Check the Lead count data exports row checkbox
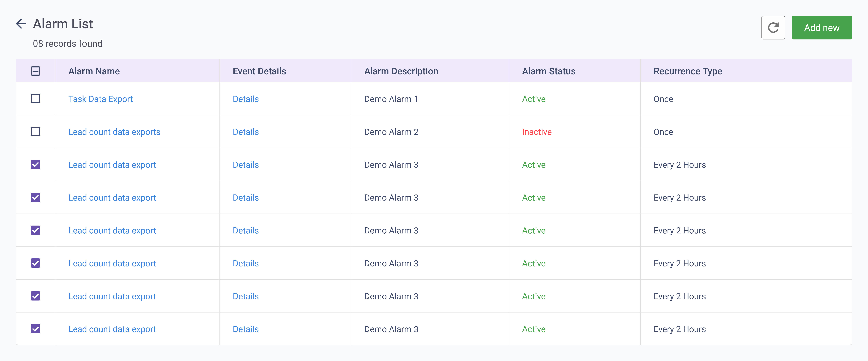 [x=35, y=132]
